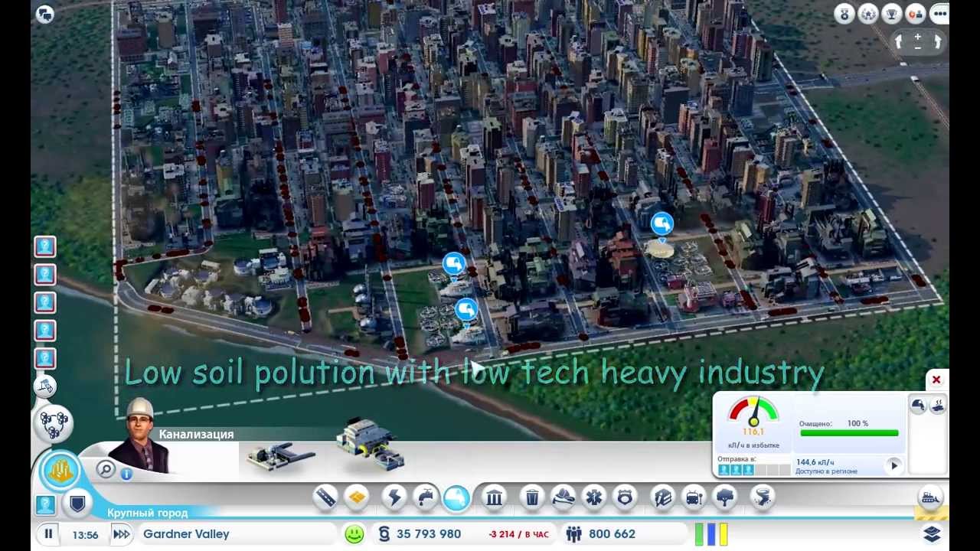This screenshot has width=980, height=551.
Task: Pause the simulation
Action: (x=48, y=534)
